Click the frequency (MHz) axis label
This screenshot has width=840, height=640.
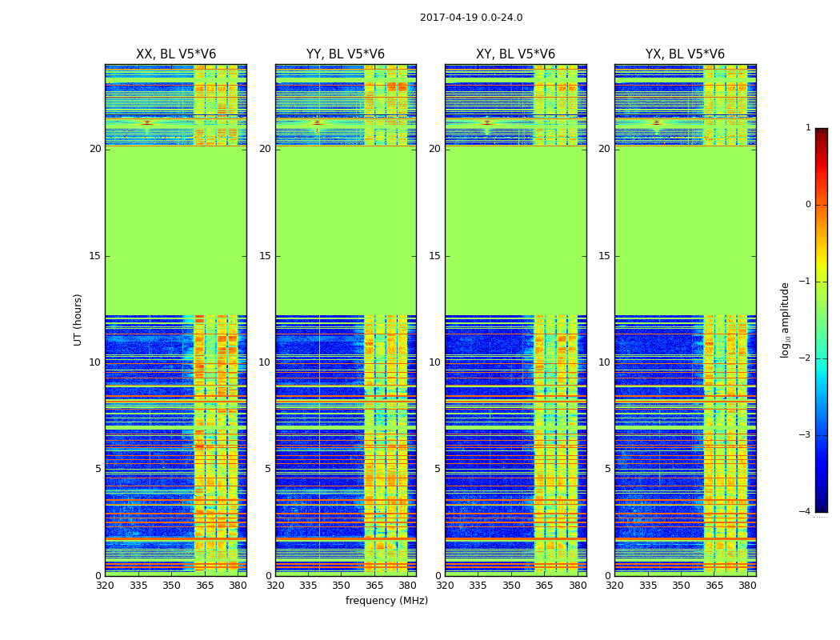386,600
